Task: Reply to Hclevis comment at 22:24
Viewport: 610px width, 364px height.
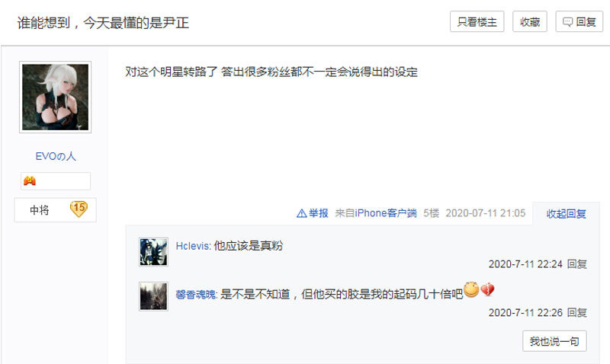Action: 577,264
